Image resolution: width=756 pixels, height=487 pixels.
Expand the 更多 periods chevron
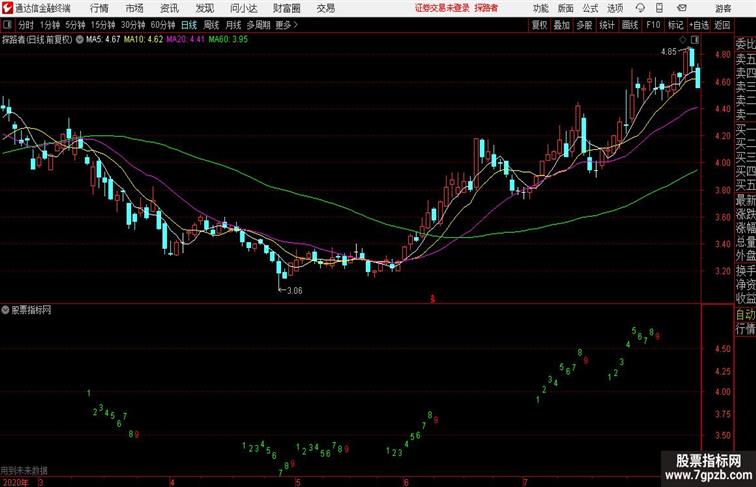click(296, 25)
